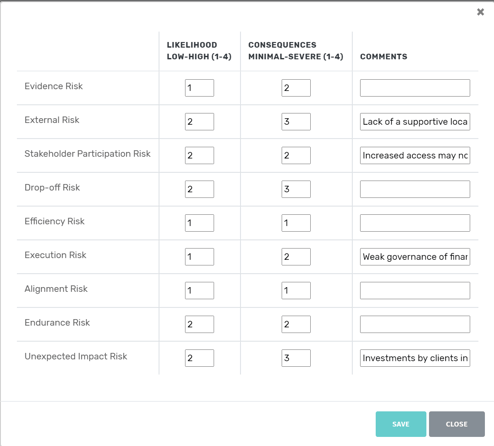Viewport: 494px width, 446px height.
Task: Edit the Unexpected Impact Risk comment
Action: pos(415,358)
